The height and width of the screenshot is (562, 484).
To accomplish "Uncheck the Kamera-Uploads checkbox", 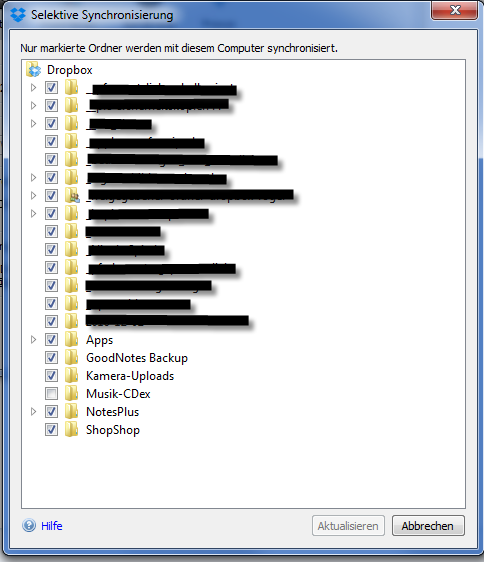I will tap(51, 375).
